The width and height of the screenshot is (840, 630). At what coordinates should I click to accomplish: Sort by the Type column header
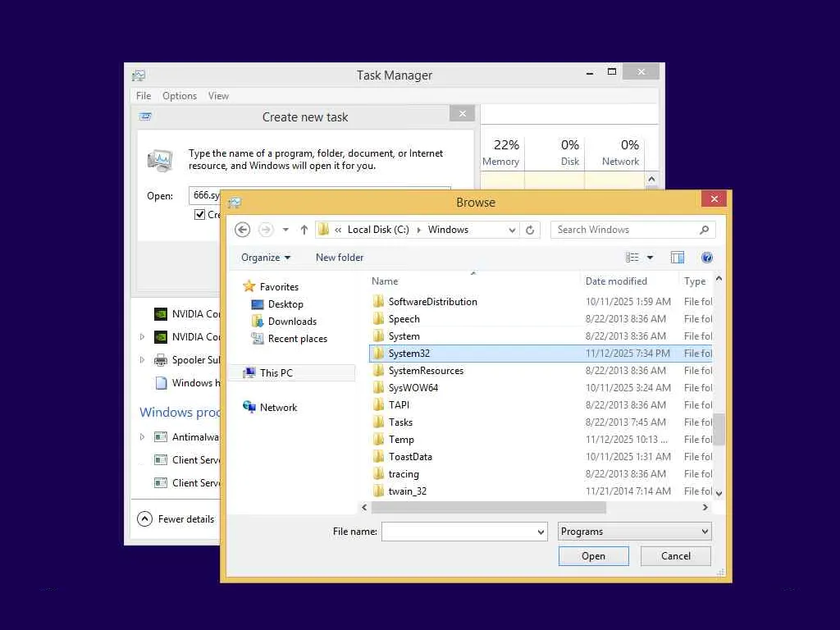pos(696,281)
